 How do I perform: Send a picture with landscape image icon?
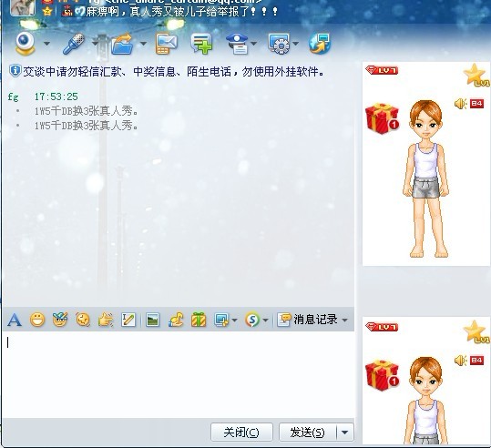[152, 321]
